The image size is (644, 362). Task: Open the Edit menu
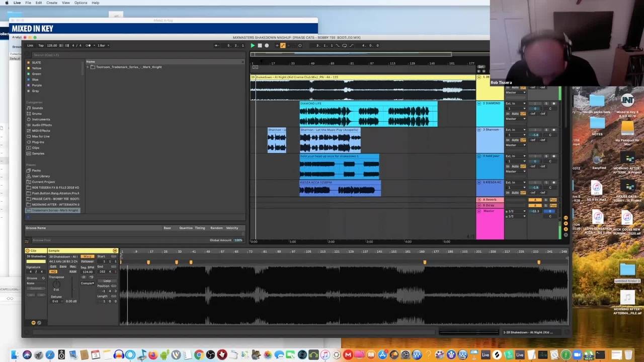point(39,3)
